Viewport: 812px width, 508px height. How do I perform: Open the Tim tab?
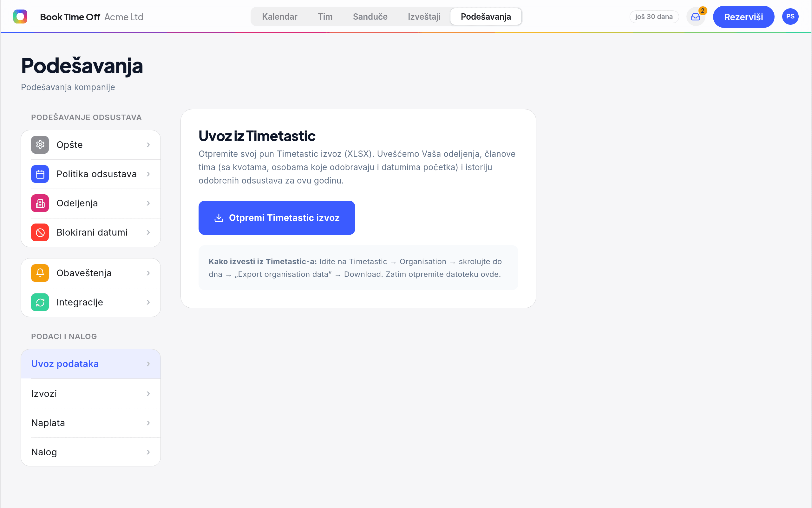click(x=325, y=17)
